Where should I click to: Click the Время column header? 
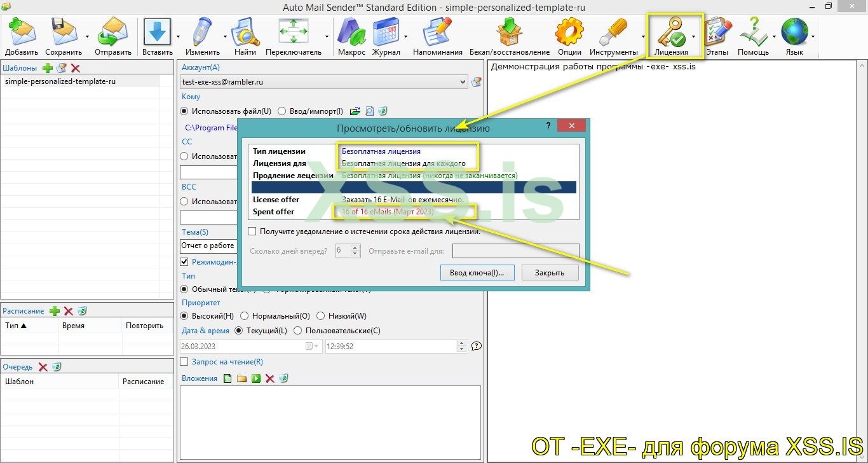(x=90, y=326)
